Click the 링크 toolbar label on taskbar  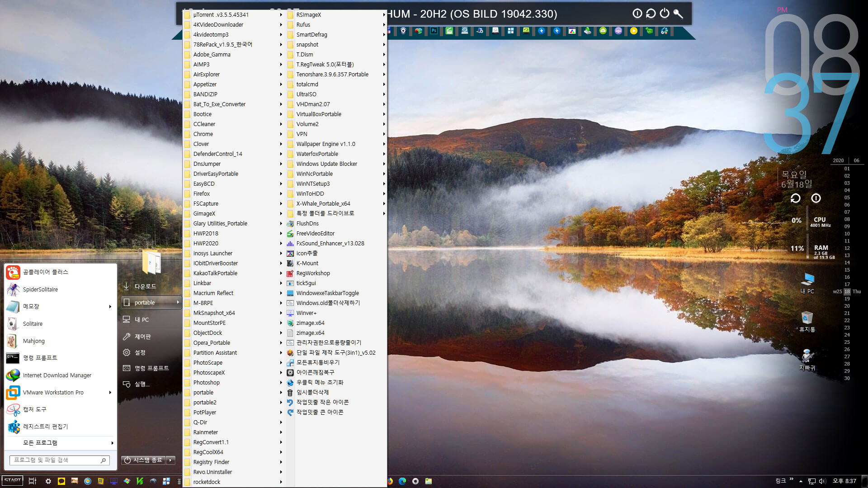(x=780, y=481)
